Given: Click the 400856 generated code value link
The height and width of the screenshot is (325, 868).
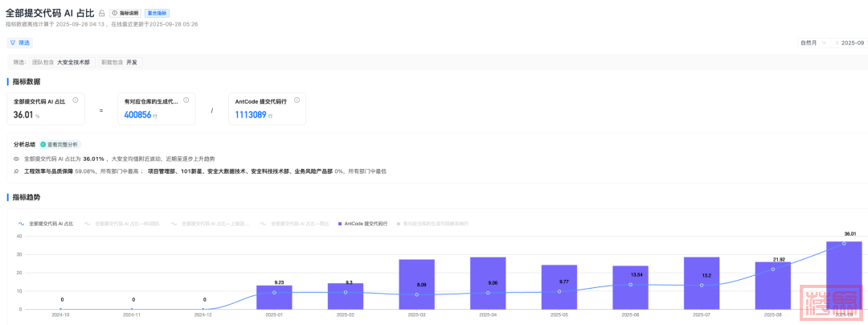Looking at the screenshot, I should tap(137, 115).
